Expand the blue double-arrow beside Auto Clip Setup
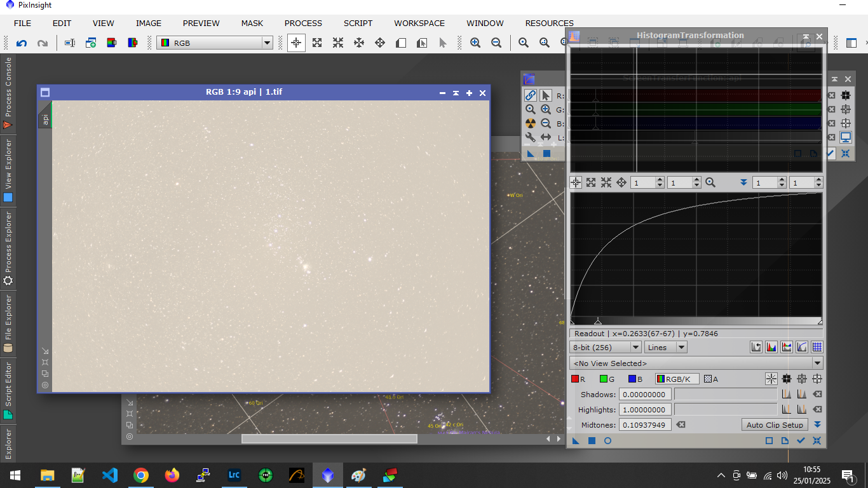 (818, 424)
